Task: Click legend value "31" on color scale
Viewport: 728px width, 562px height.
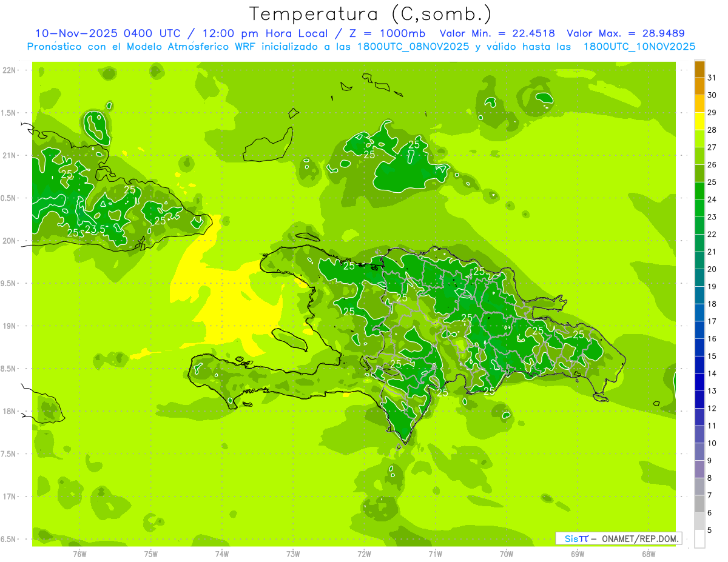Action: pos(712,78)
